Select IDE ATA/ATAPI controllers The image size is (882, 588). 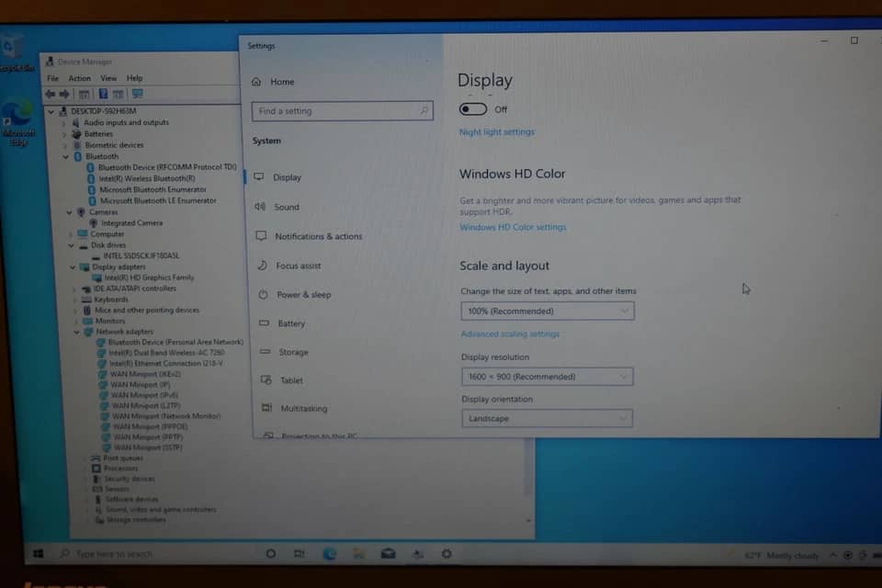coord(134,288)
